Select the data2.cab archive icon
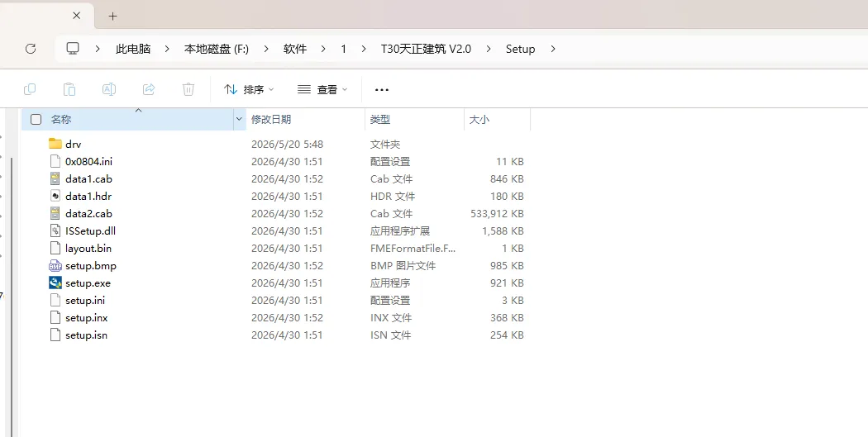The width and height of the screenshot is (868, 437). coord(55,213)
